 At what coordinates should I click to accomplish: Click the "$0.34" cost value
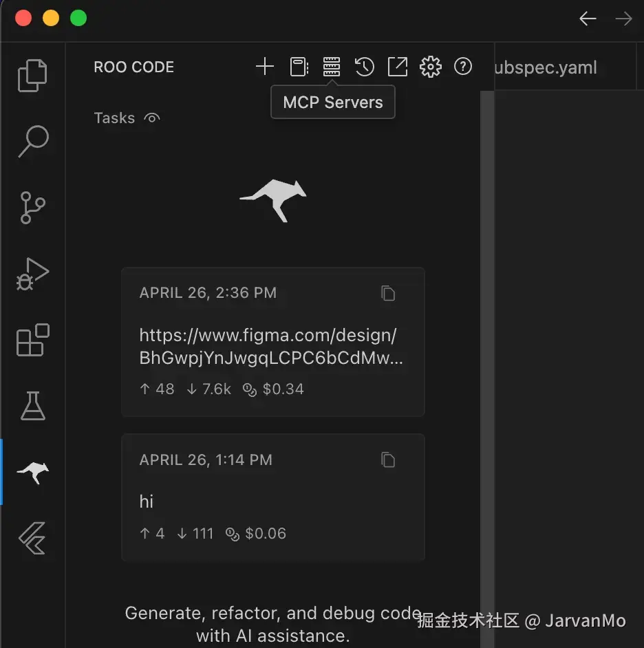coord(283,389)
